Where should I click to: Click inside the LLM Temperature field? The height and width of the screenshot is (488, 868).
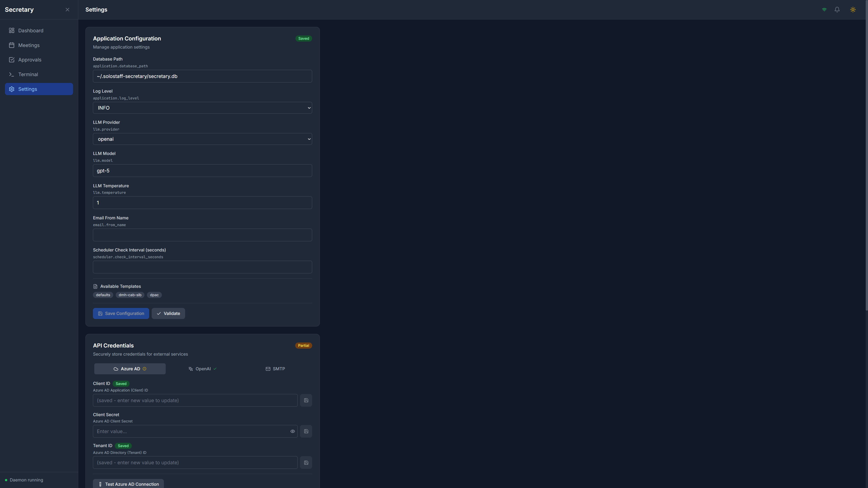(202, 202)
